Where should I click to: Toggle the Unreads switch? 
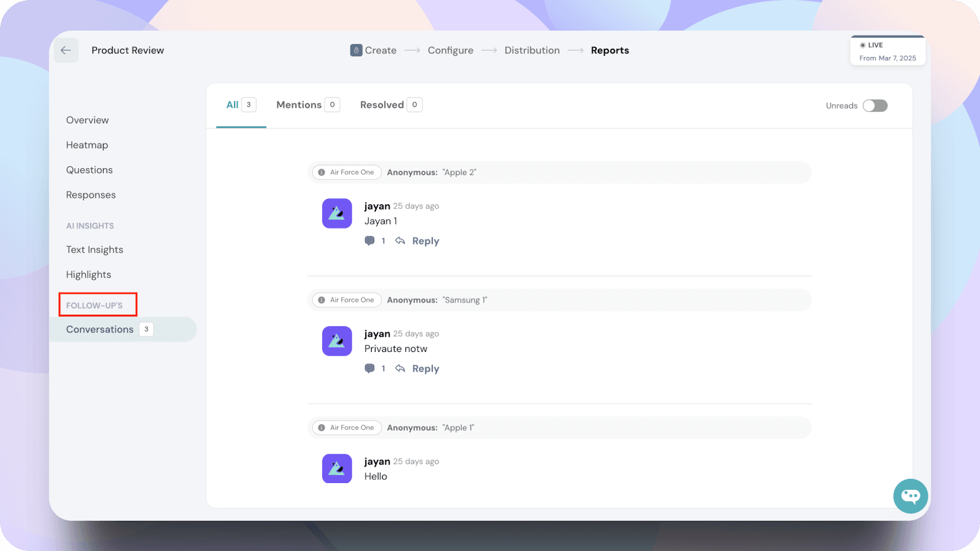pos(875,106)
